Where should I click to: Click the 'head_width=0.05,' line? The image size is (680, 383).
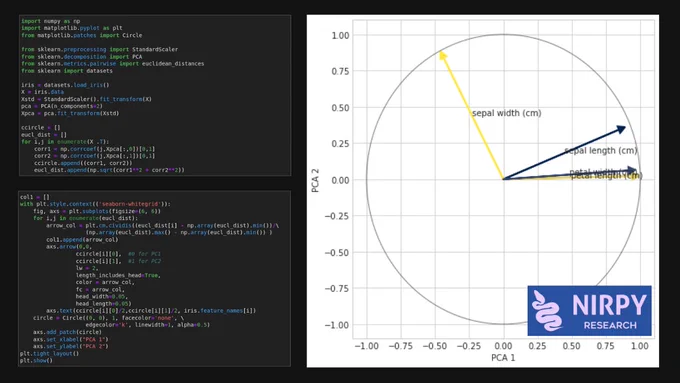click(x=102, y=297)
